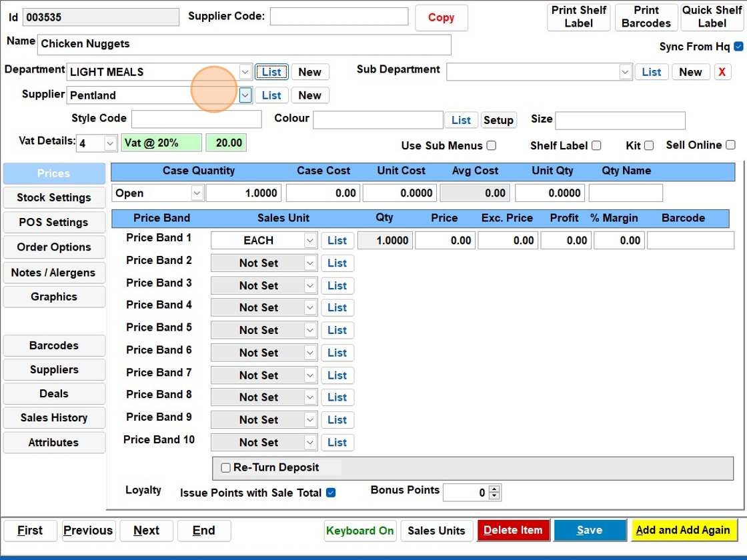
Task: Increase Bonus Points with up arrow
Action: click(x=494, y=489)
